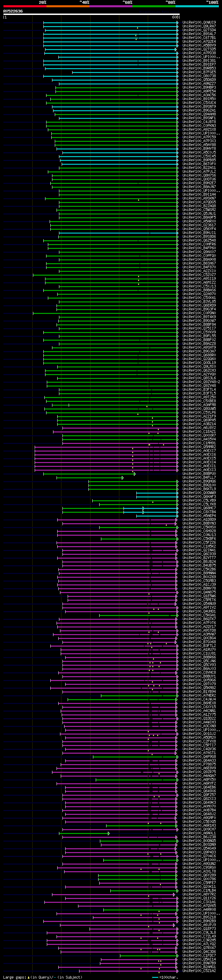Click the UniRef100_C5KHS0 label

coord(199,527)
